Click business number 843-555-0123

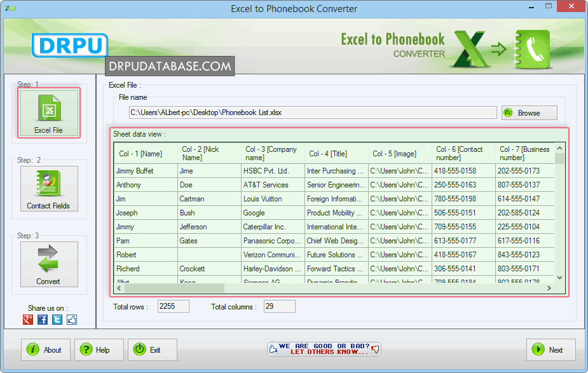click(x=525, y=255)
